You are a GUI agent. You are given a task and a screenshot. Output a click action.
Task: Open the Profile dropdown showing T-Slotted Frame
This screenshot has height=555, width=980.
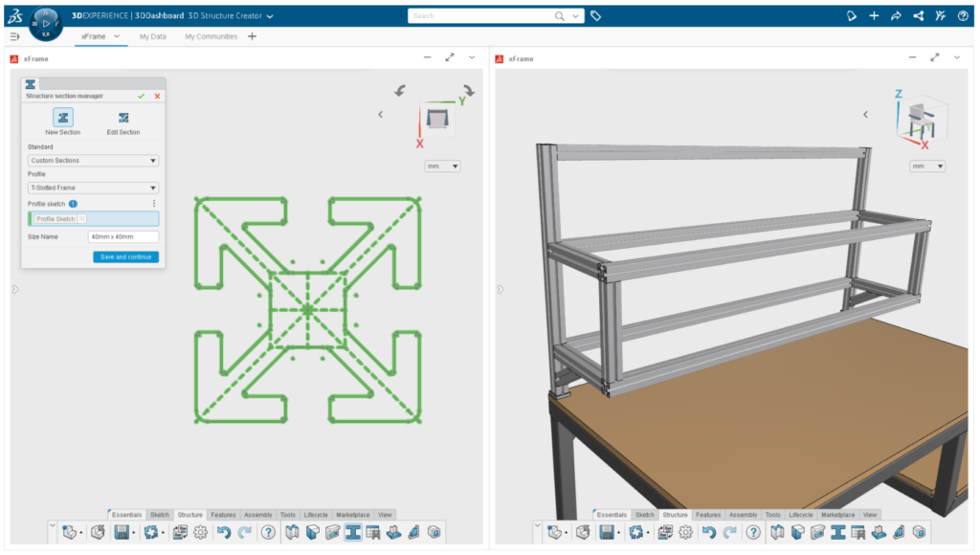pos(92,188)
